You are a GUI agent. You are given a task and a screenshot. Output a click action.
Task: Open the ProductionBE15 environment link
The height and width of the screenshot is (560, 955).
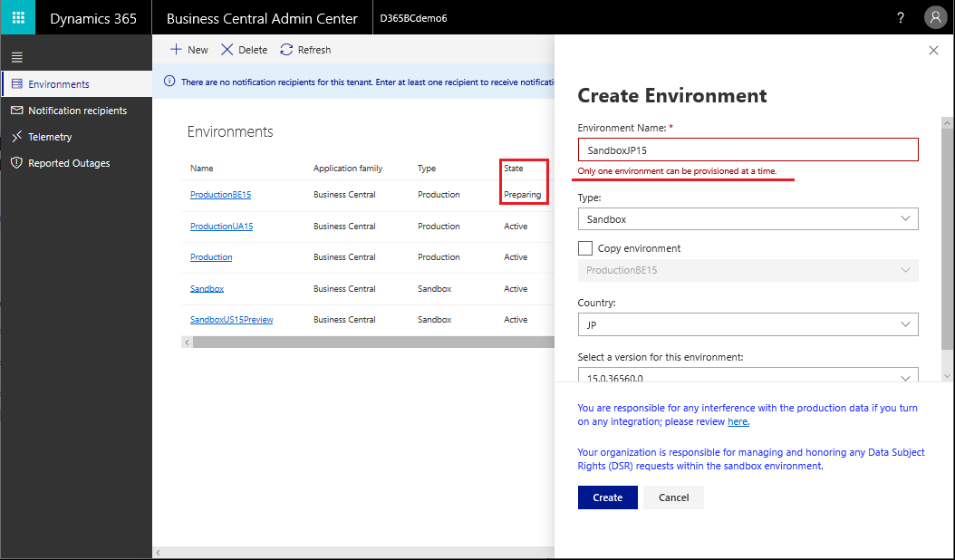coord(220,195)
